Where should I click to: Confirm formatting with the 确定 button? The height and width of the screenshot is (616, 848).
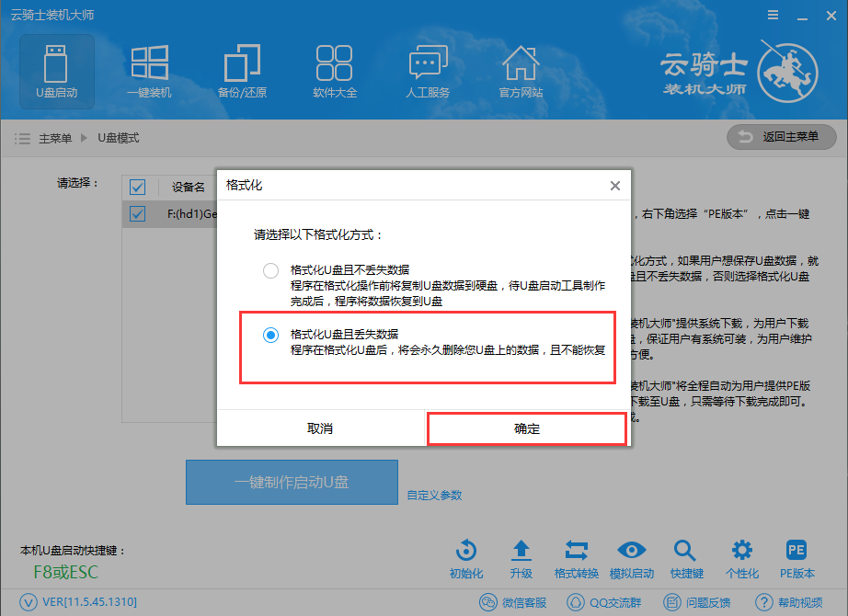526,428
